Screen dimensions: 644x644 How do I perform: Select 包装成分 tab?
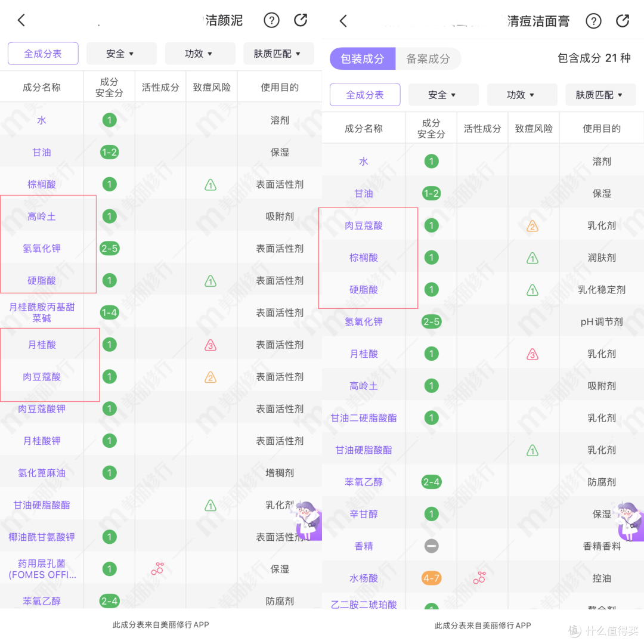tap(363, 58)
